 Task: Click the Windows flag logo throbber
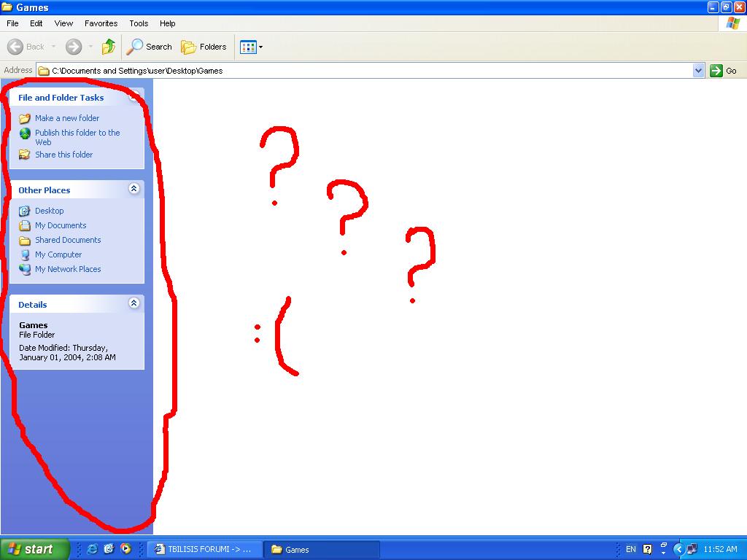point(732,23)
